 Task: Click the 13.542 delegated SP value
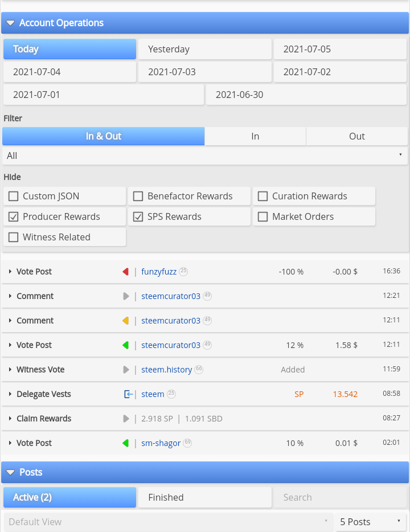(x=345, y=394)
